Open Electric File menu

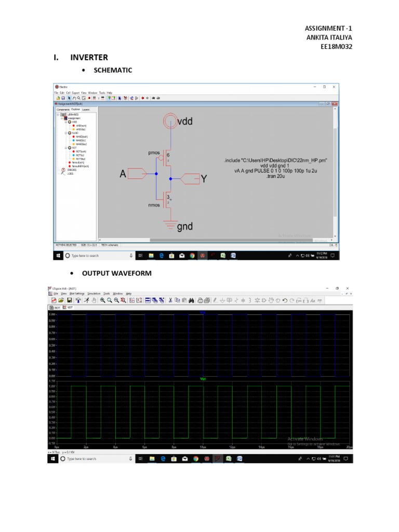click(56, 92)
